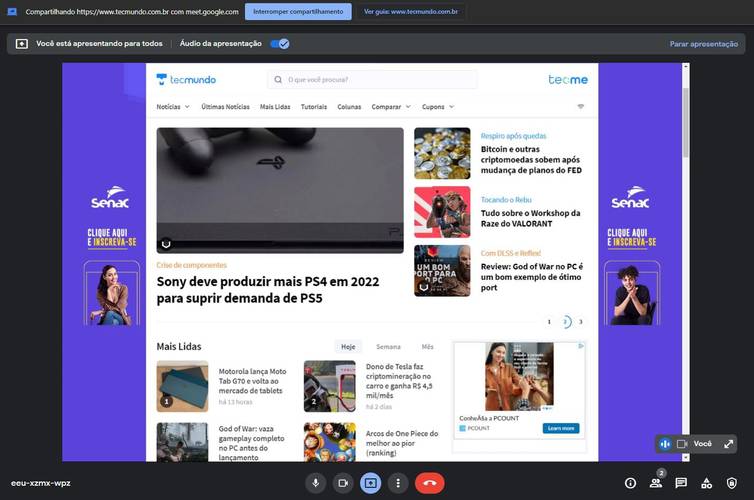Open Sony PS4 2022 headline article
Screen dimensions: 754x500
pos(268,290)
